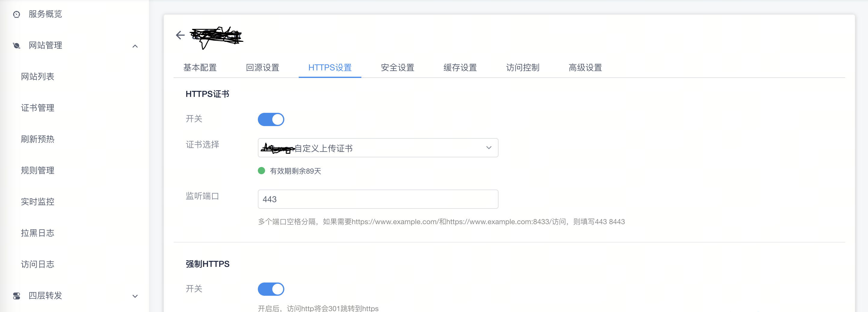Open the 回源设置 tab
Screen dimensions: 868x312
point(263,68)
